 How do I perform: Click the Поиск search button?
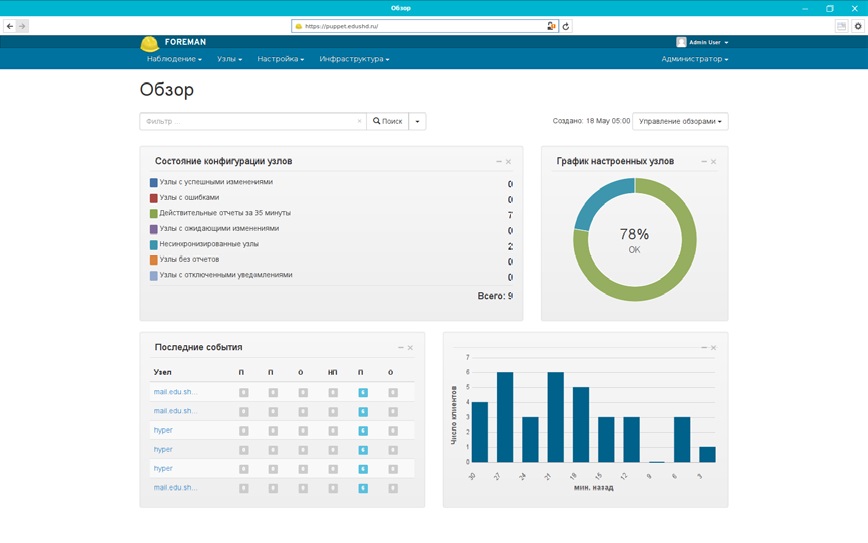388,121
